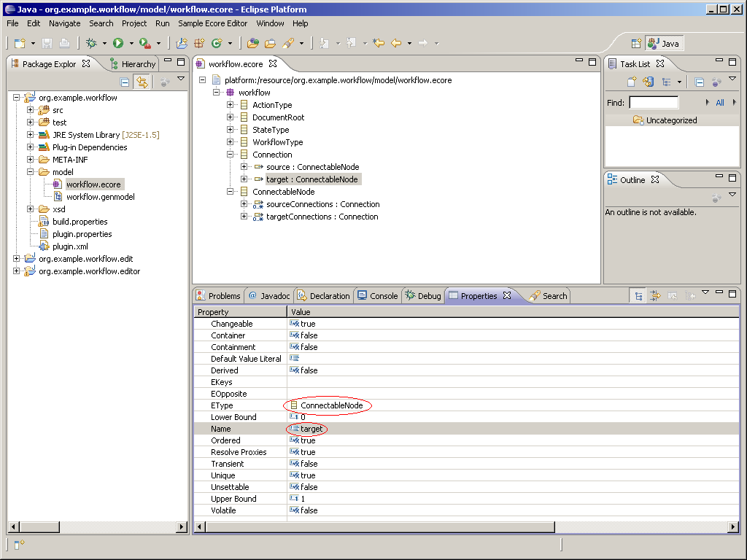
Task: Click the Debug bug icon in toolbar
Action: click(92, 43)
